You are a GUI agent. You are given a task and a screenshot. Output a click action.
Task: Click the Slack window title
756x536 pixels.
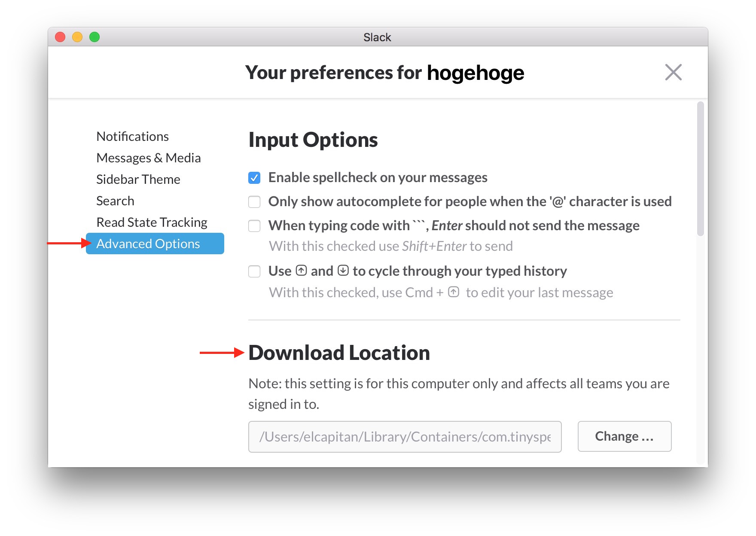pos(377,37)
